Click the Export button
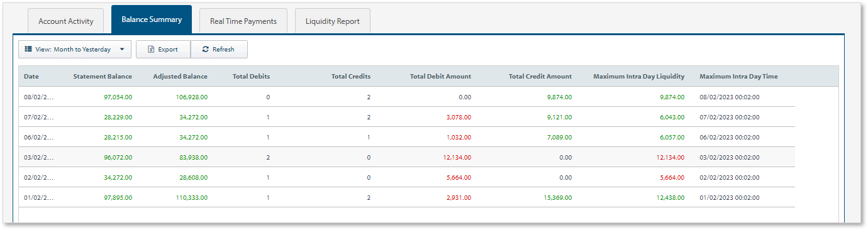 coord(163,50)
